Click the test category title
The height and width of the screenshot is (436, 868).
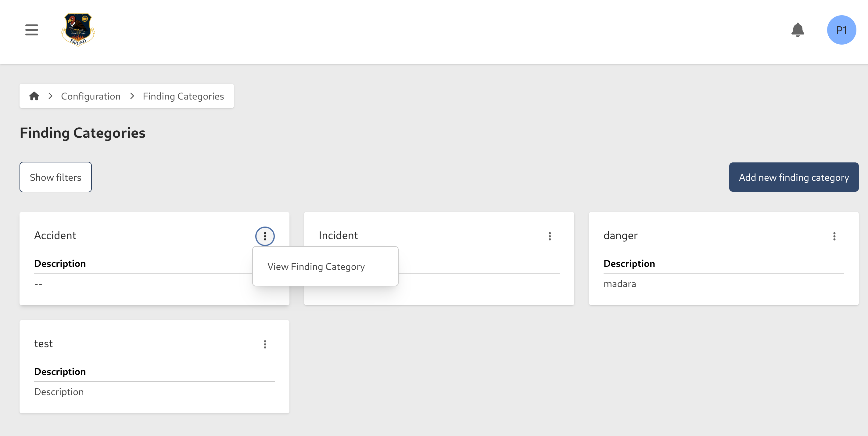coord(44,343)
